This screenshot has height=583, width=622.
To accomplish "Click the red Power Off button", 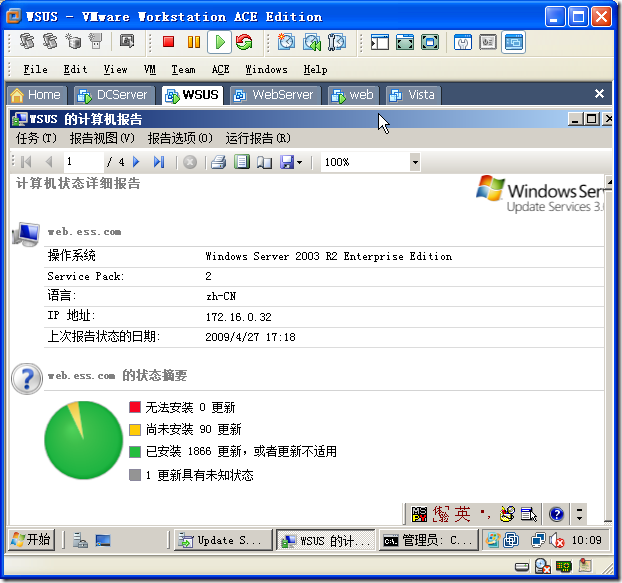I will click(168, 42).
